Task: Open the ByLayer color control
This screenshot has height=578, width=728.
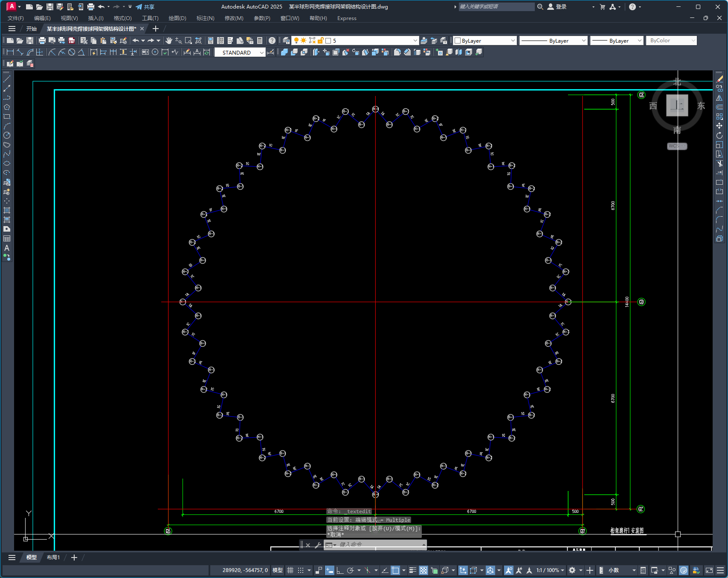Action: [x=485, y=41]
